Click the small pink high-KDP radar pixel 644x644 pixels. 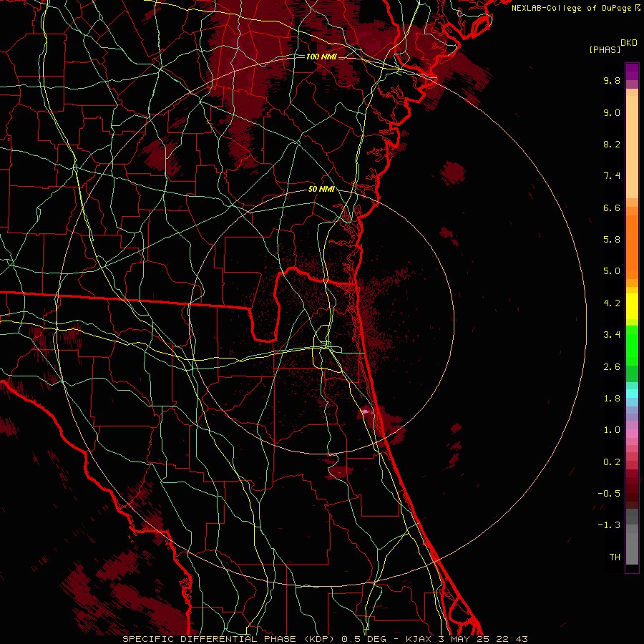pyautogui.click(x=365, y=411)
